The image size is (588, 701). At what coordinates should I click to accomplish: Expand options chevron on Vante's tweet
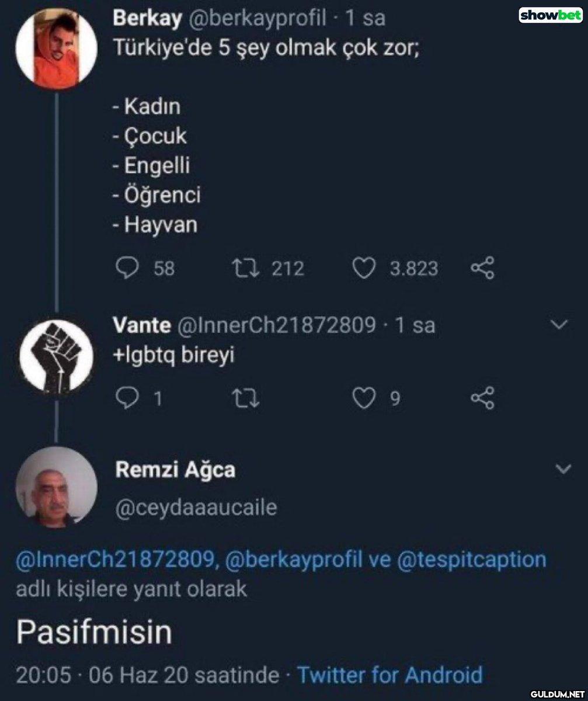pyautogui.click(x=560, y=324)
